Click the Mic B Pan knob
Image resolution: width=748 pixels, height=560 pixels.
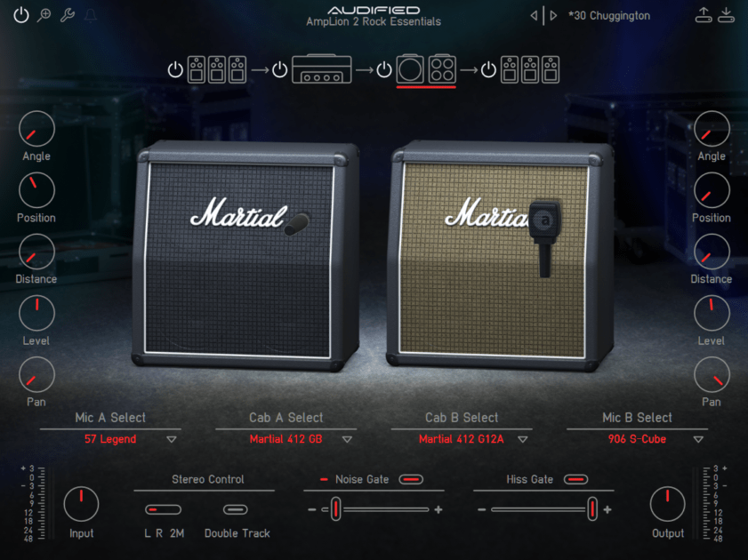(x=712, y=374)
